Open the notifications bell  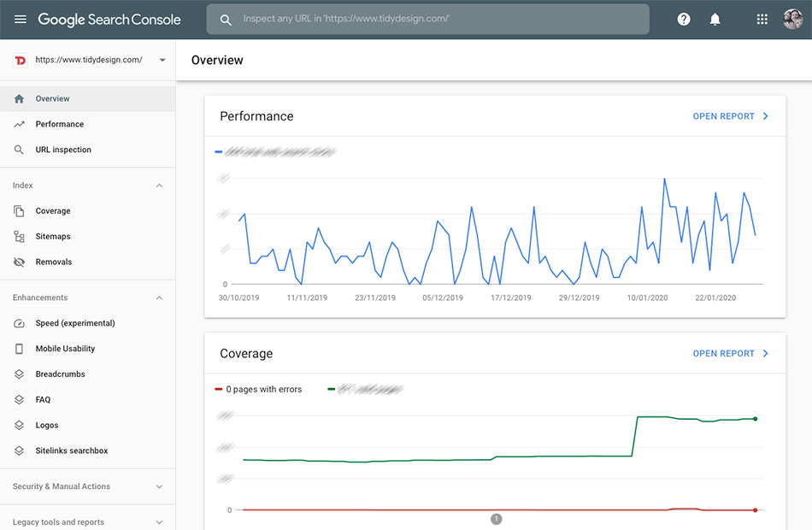[x=715, y=19]
